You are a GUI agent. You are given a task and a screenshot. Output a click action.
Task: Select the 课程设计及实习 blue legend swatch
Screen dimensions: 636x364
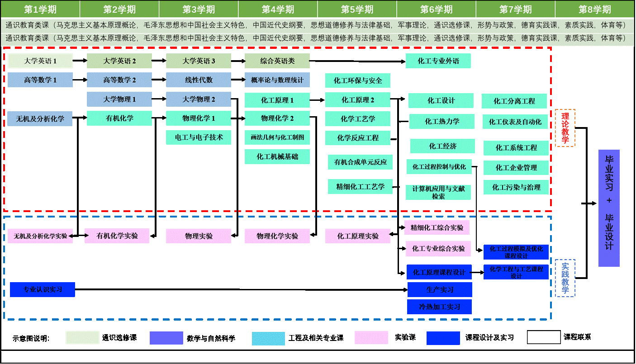443,338
